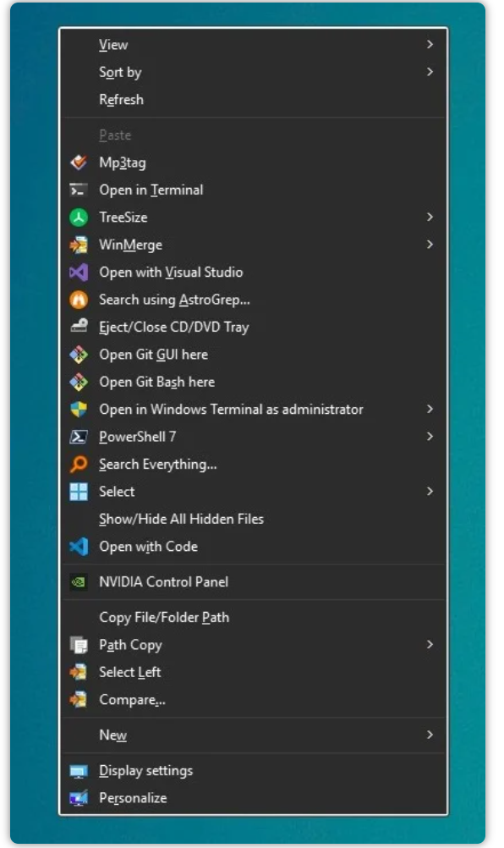This screenshot has height=848, width=504.
Task: Choose Open Git GUI here
Action: [153, 355]
